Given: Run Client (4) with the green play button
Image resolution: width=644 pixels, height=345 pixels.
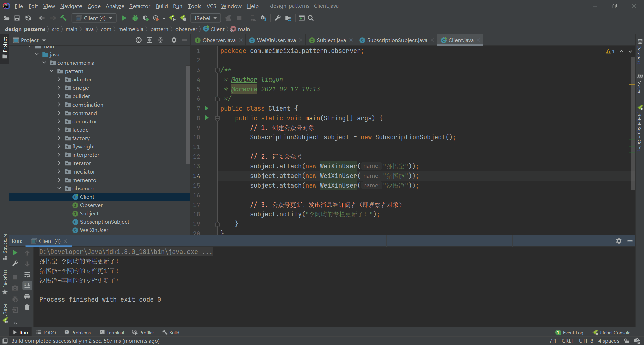Looking at the screenshot, I should click(124, 18).
